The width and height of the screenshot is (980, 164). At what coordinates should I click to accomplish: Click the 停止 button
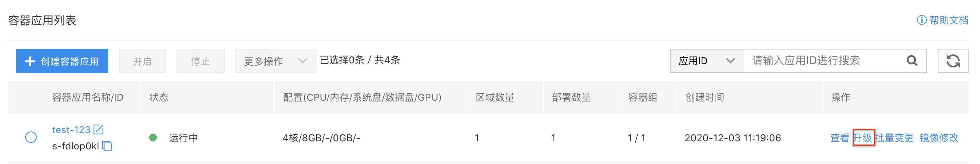201,61
